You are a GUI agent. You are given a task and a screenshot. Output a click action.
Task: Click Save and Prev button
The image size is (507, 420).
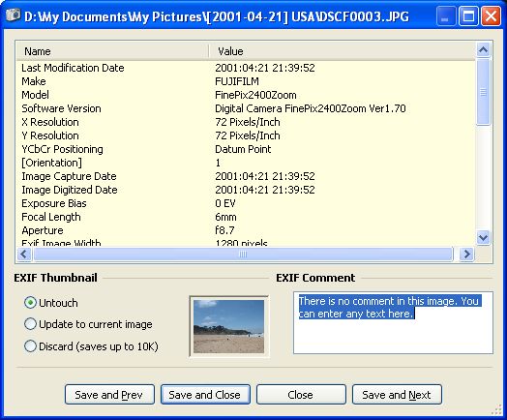point(109,395)
